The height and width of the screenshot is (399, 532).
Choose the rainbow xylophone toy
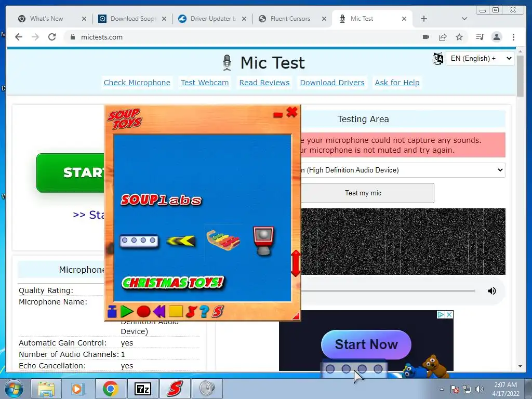point(223,240)
